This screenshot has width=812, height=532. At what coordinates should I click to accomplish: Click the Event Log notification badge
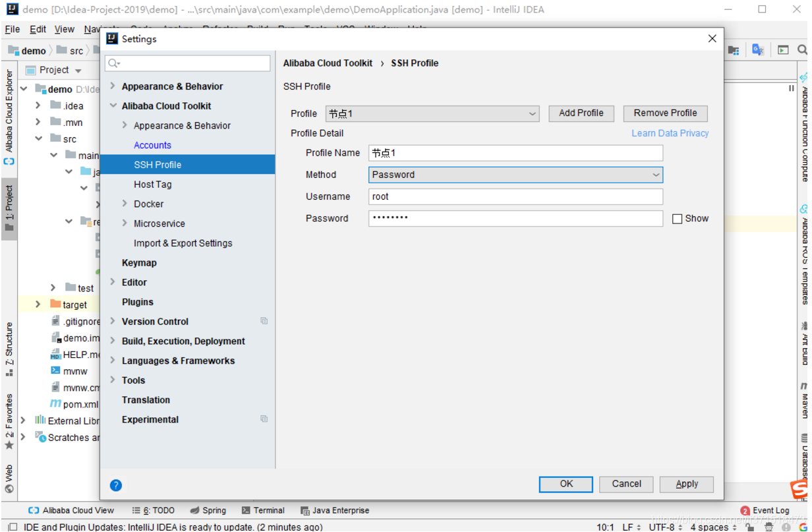(745, 511)
